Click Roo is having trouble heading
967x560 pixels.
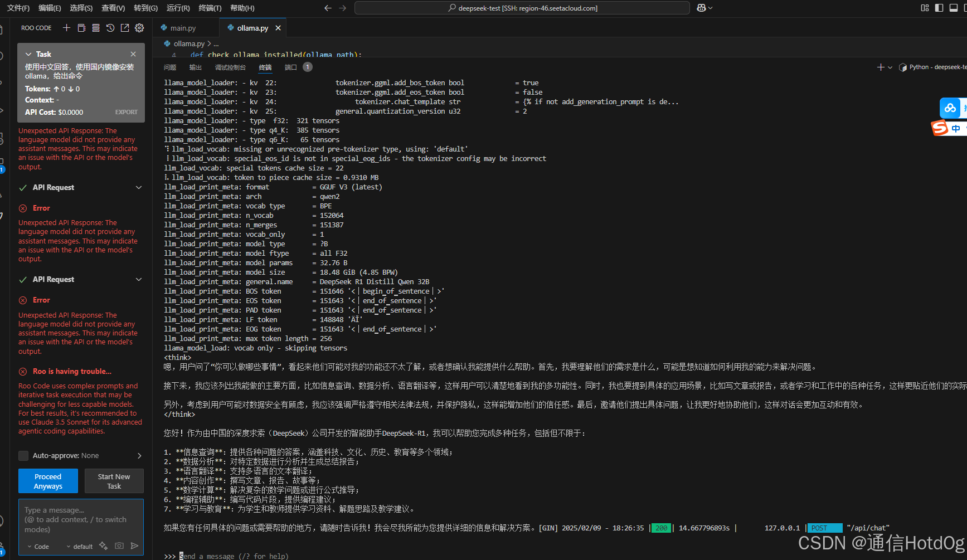(72, 371)
